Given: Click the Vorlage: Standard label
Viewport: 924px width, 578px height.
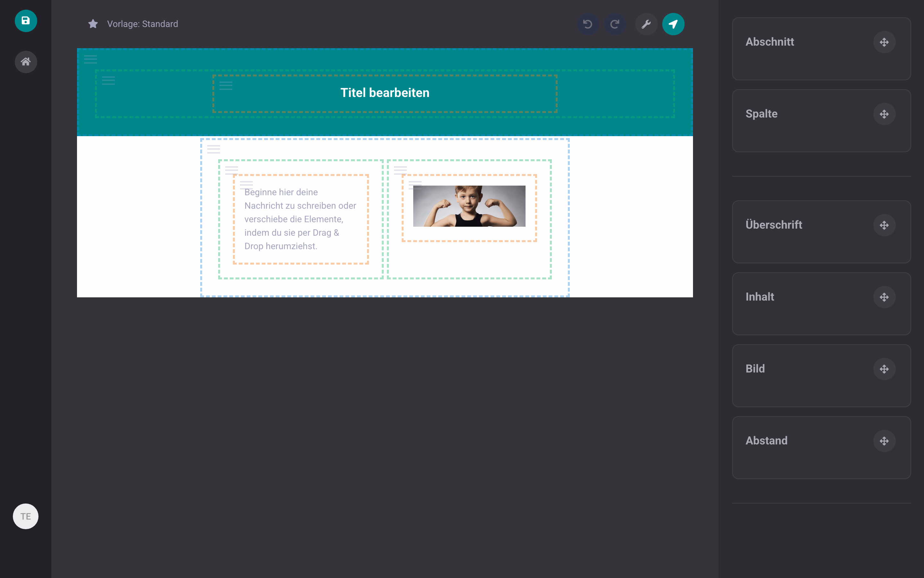Looking at the screenshot, I should click(x=142, y=24).
